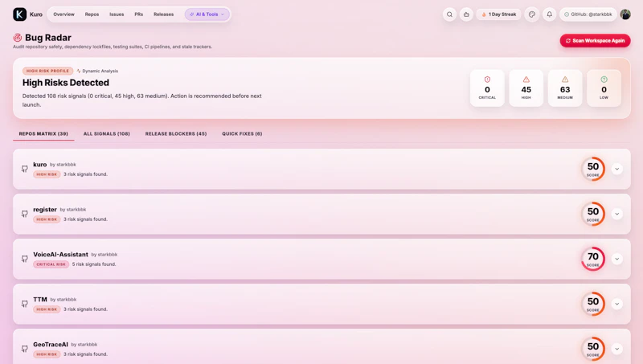Open the GeoTraceAI repository name
Image resolution: width=643 pixels, height=364 pixels.
click(51, 345)
